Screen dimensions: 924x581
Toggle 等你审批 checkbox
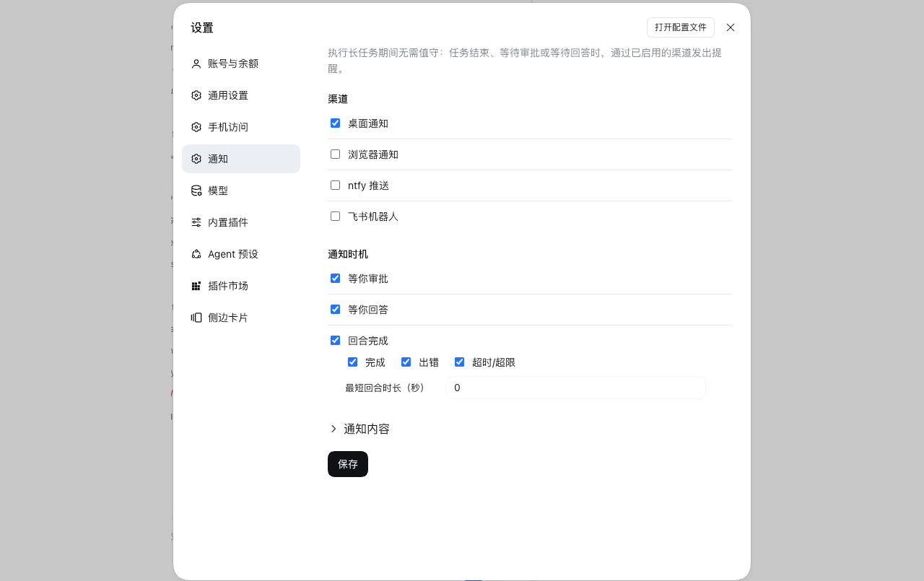coord(335,279)
